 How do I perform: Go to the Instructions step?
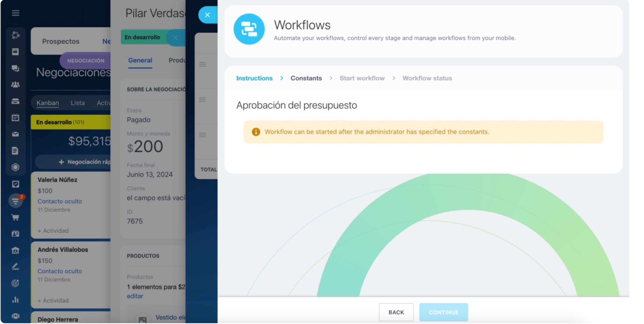(254, 78)
